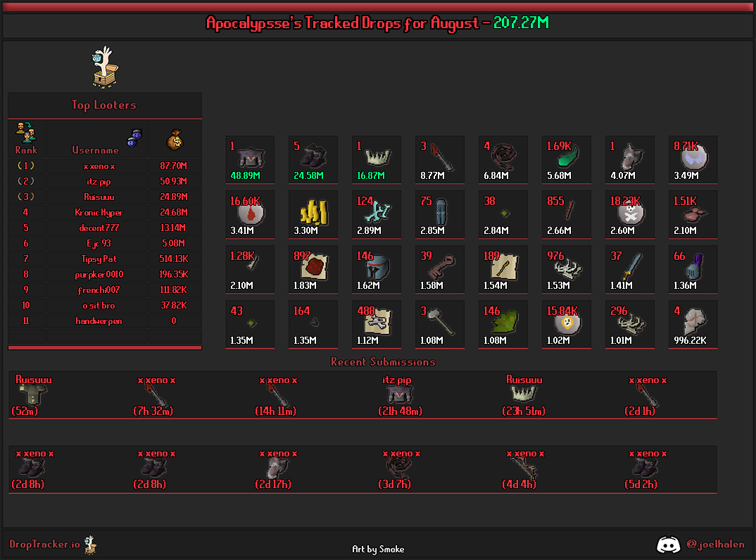Open the @joelhalen Discord handle
Image resolution: width=756 pixels, height=560 pixels.
coord(715,545)
